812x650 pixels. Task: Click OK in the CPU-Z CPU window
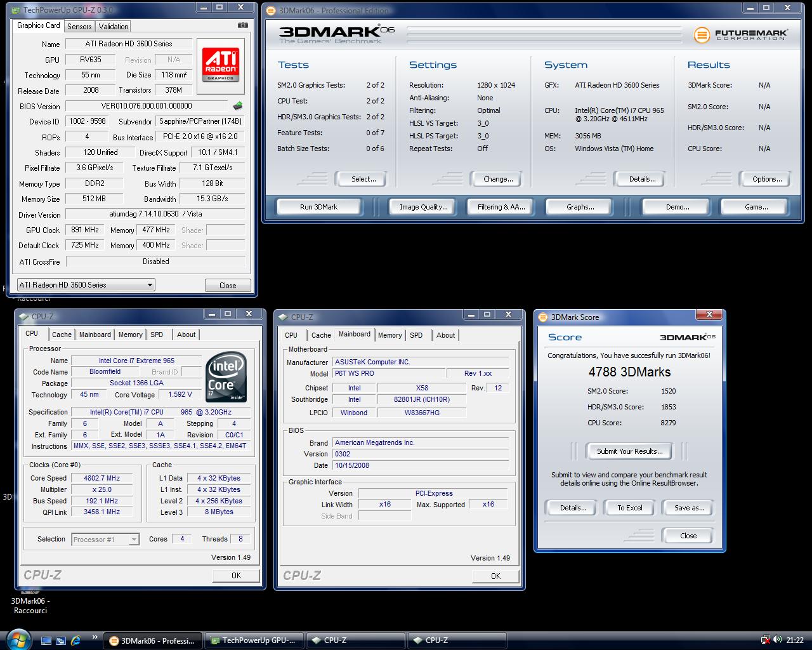236,575
